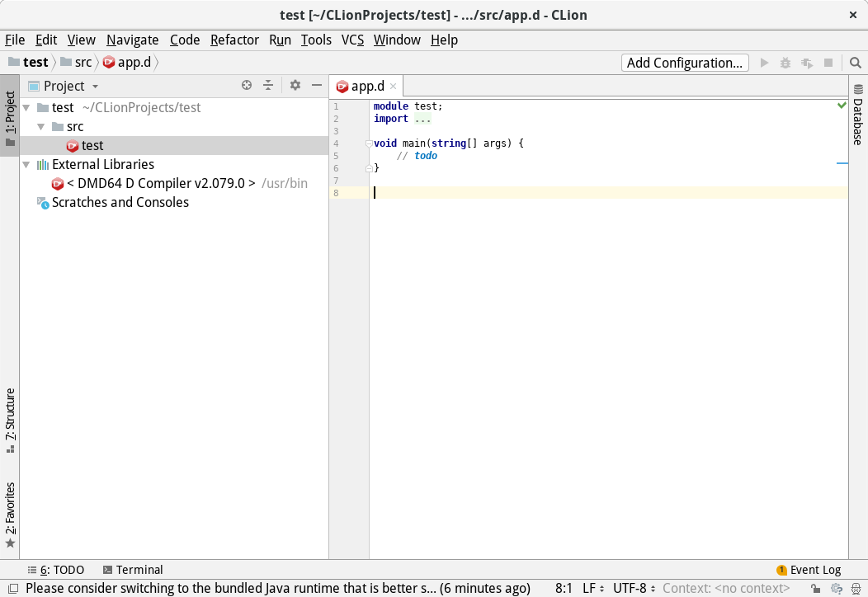The image size is (868, 597).
Task: Open the Run menu
Action: coord(280,40)
